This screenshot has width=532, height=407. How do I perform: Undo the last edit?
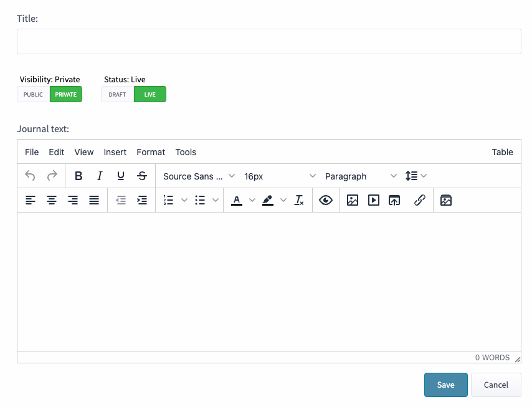point(30,176)
